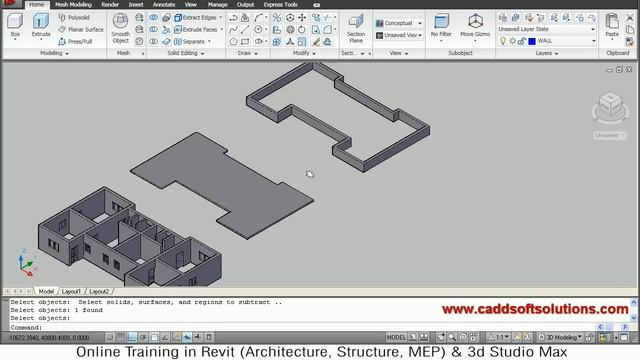
Task: Click the command window scroll-up arrow
Action: point(633,302)
